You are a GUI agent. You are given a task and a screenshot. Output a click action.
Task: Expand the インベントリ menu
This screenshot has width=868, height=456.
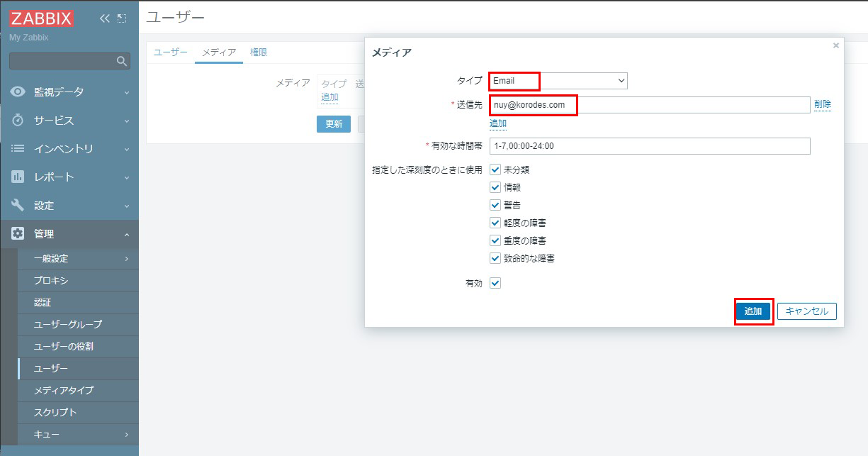(69, 149)
